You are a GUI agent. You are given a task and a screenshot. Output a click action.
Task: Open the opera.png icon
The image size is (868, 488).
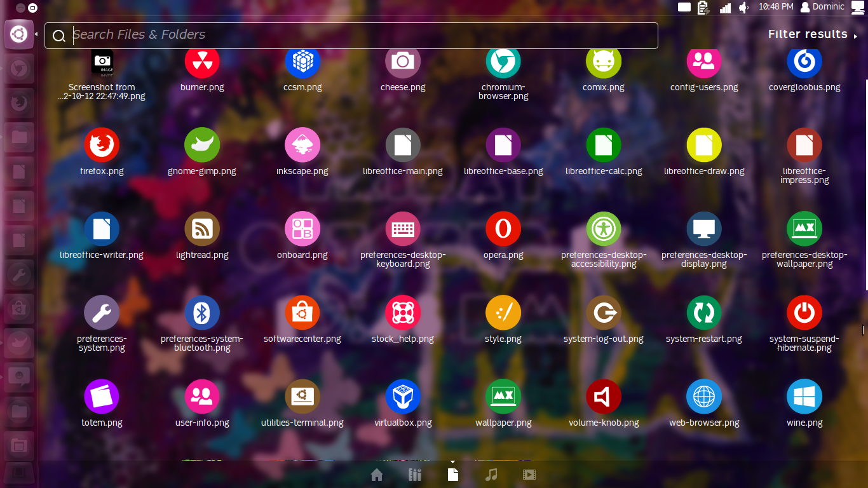click(x=503, y=229)
